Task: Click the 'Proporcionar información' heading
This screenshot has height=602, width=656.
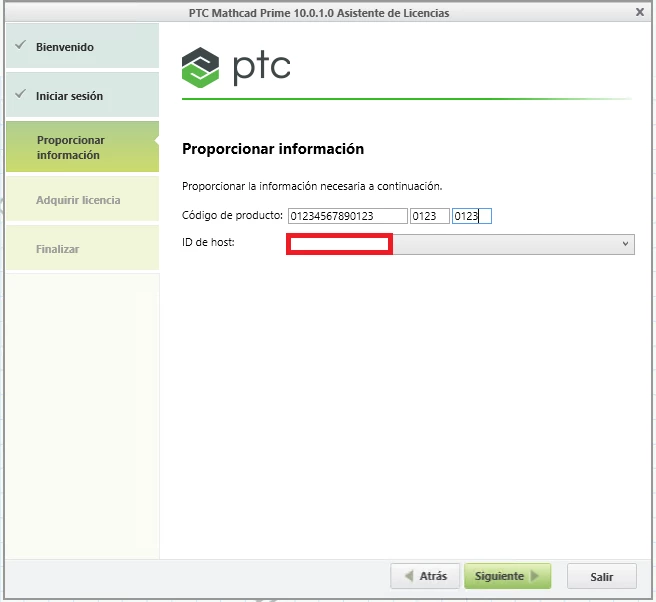Action: coord(273,149)
